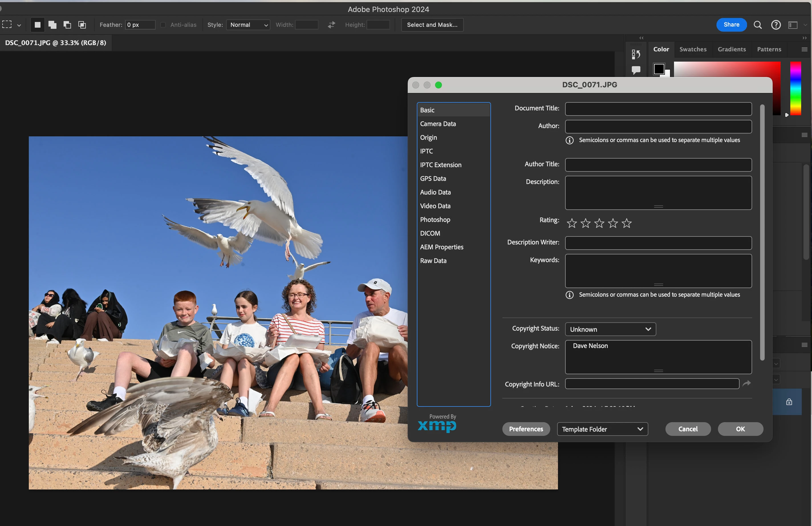
Task: Select the Intersect with selection icon
Action: pyautogui.click(x=82, y=25)
